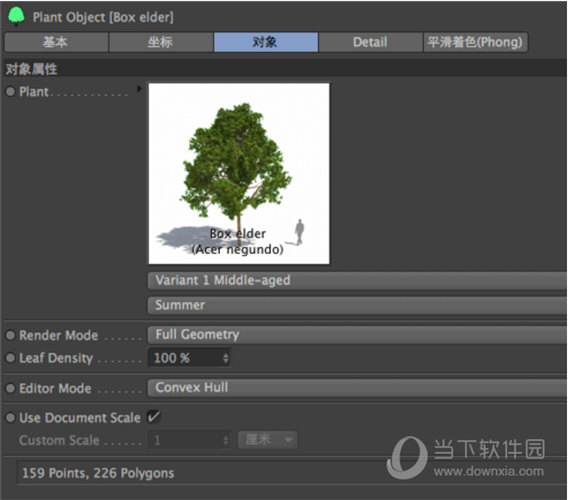Open the 厘米 unit dropdown
Image resolution: width=568 pixels, height=500 pixels.
268,440
